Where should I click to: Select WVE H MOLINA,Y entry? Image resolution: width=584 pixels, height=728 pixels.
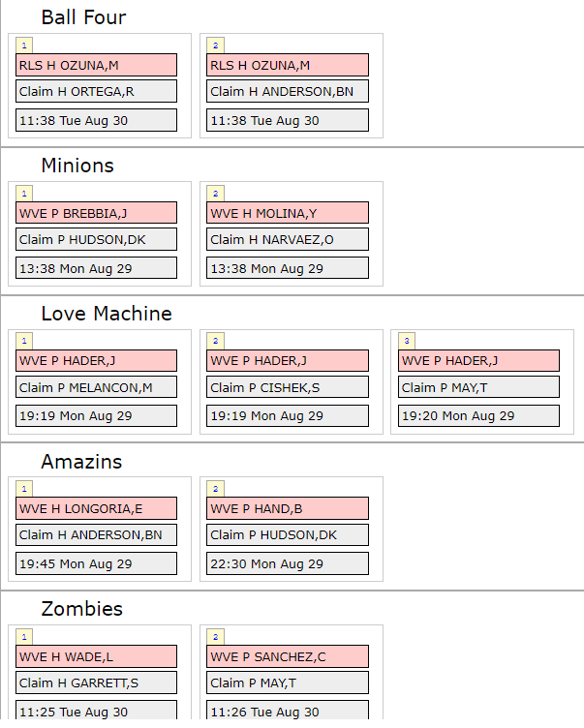click(x=288, y=213)
